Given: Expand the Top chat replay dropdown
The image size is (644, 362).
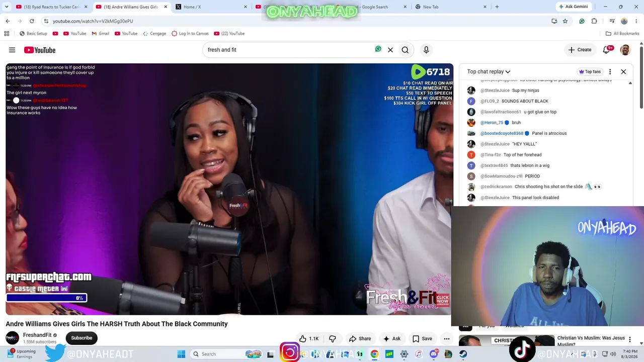Looking at the screenshot, I should [x=489, y=72].
